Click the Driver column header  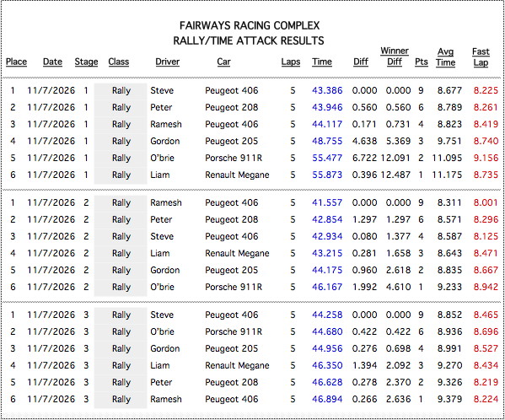[168, 62]
